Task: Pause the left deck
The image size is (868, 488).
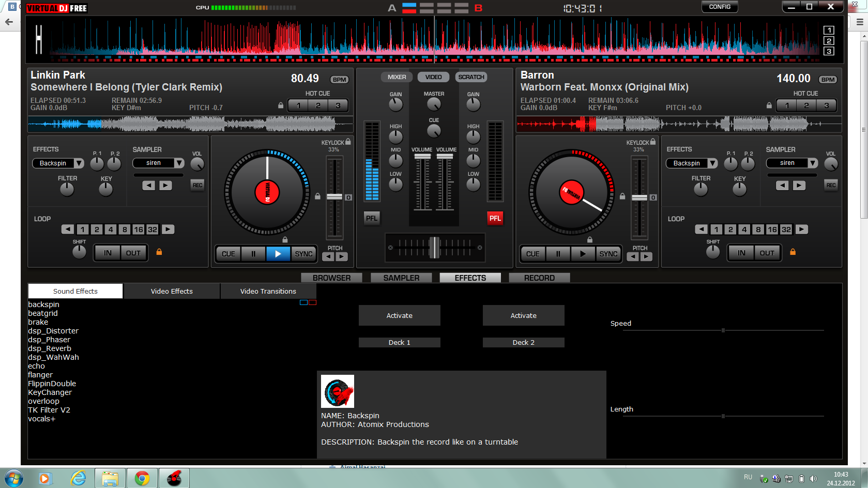Action: [253, 254]
